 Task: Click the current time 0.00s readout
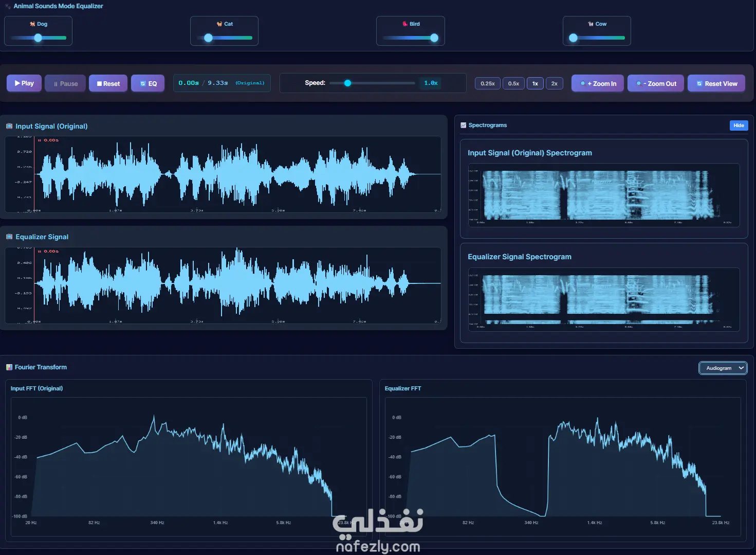[189, 83]
